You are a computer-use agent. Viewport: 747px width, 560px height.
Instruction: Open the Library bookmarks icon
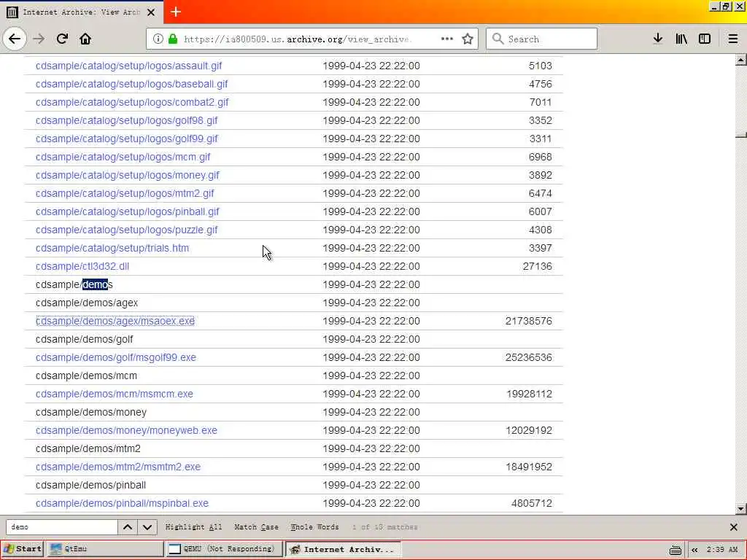point(681,39)
